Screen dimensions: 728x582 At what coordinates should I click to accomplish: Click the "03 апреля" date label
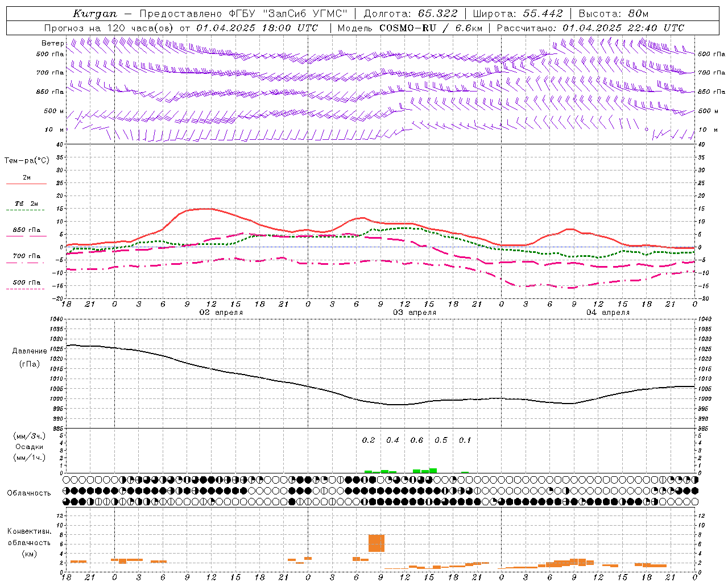(415, 313)
